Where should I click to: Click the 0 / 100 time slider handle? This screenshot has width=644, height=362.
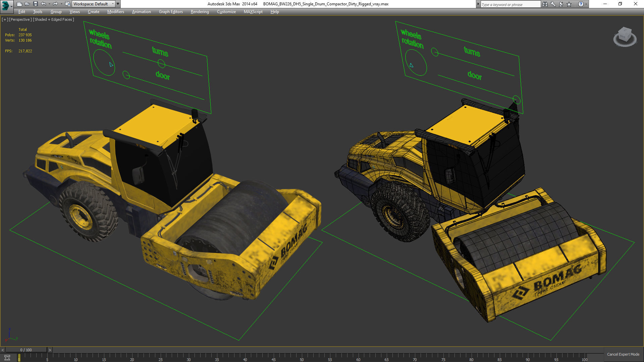[26, 350]
